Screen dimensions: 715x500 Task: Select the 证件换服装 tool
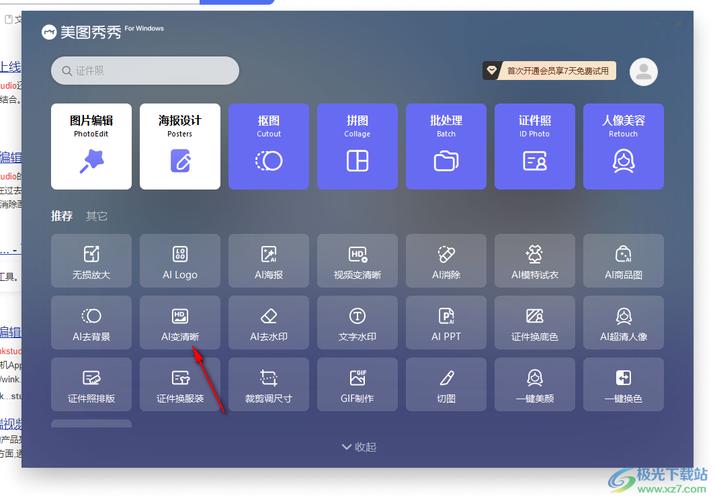tap(180, 385)
